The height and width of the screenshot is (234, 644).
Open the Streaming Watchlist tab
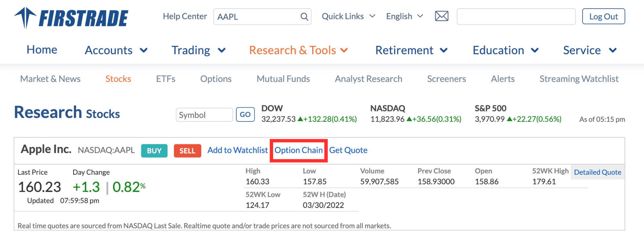click(579, 79)
